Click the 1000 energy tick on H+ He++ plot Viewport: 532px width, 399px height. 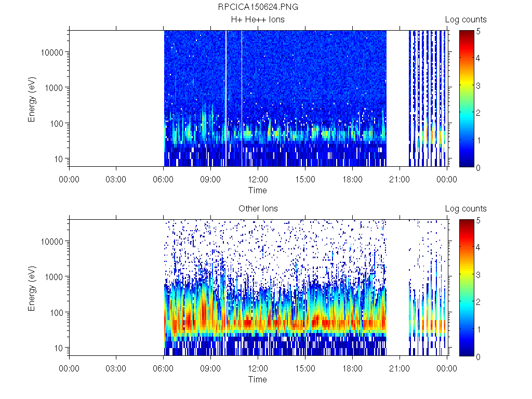tap(54, 88)
